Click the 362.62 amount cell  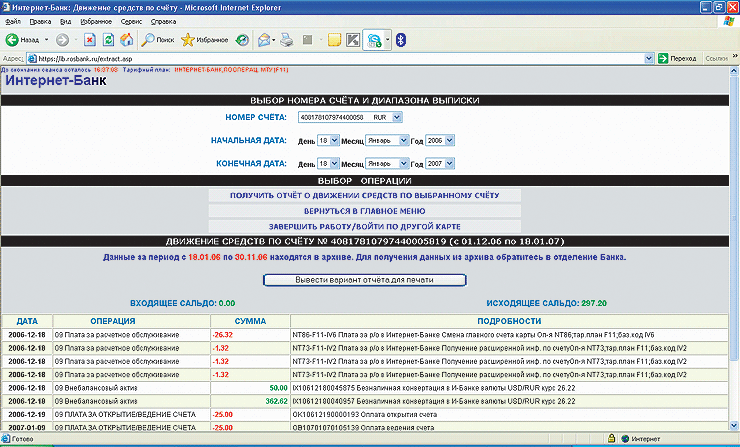(x=250, y=401)
